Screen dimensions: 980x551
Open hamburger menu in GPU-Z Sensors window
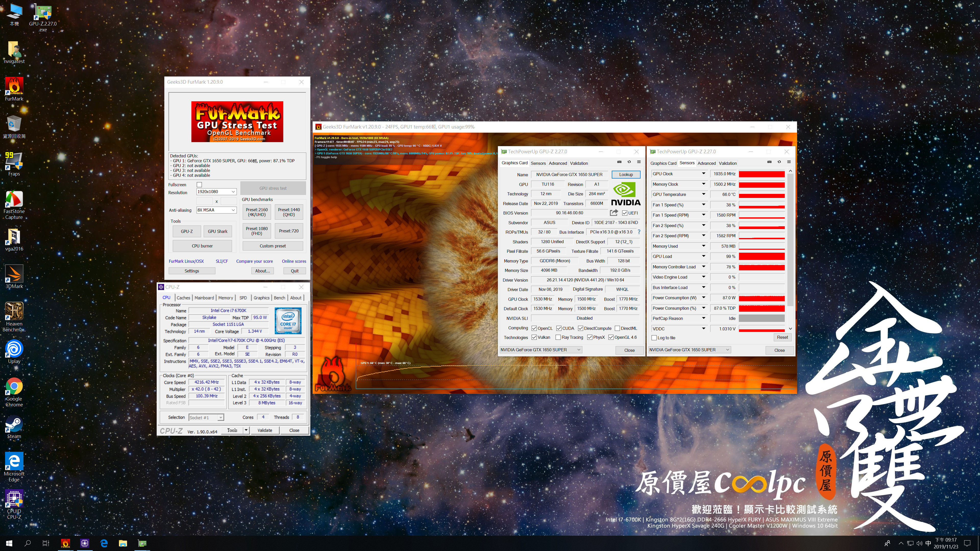coord(789,162)
